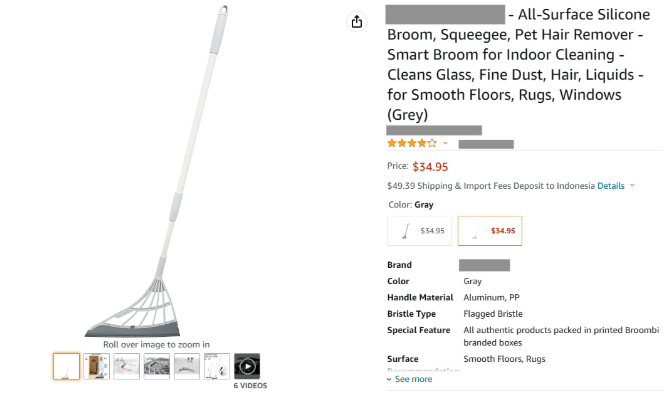Select the first broom thumbnail image
This screenshot has width=664, height=398.
pos(66,366)
